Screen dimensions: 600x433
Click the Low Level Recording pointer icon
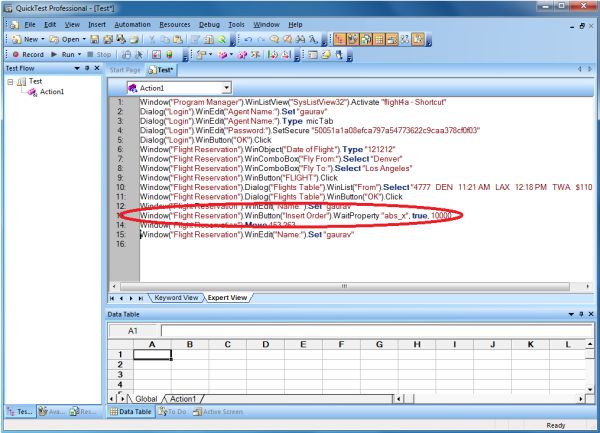(x=139, y=55)
